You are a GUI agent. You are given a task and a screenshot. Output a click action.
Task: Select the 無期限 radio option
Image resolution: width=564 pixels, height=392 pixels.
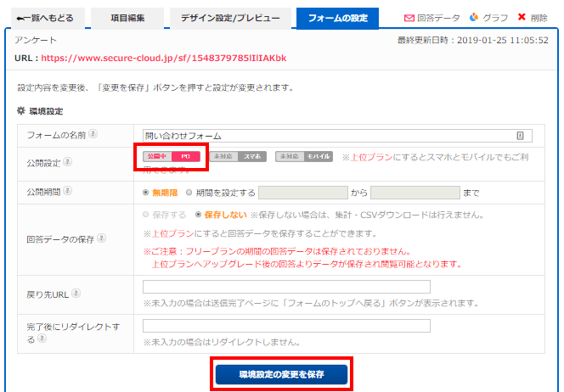148,193
